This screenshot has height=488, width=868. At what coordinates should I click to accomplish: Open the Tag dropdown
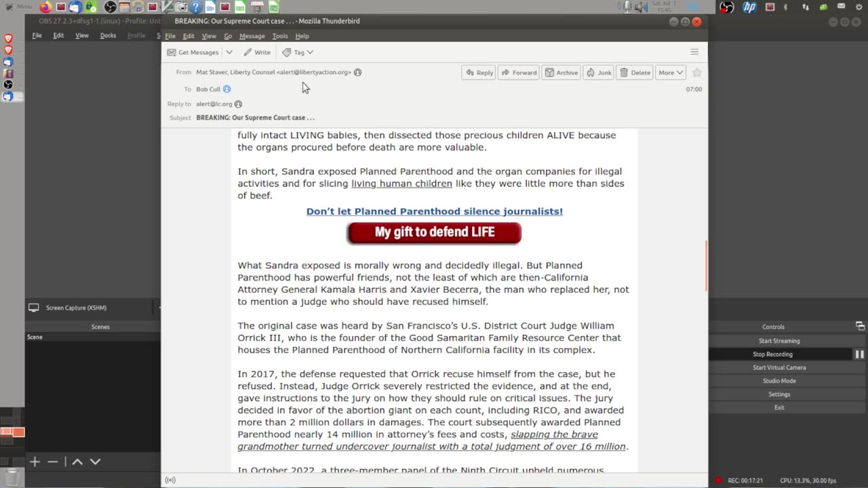298,52
